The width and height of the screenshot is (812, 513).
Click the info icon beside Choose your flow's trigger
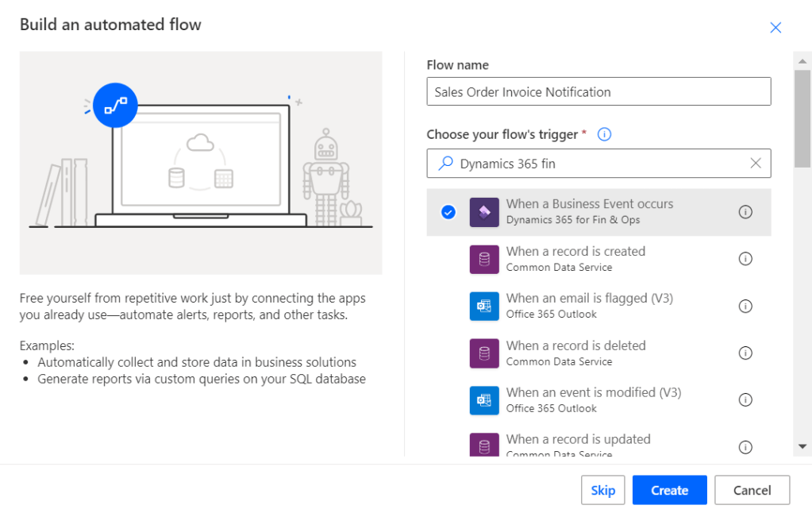pyautogui.click(x=604, y=134)
